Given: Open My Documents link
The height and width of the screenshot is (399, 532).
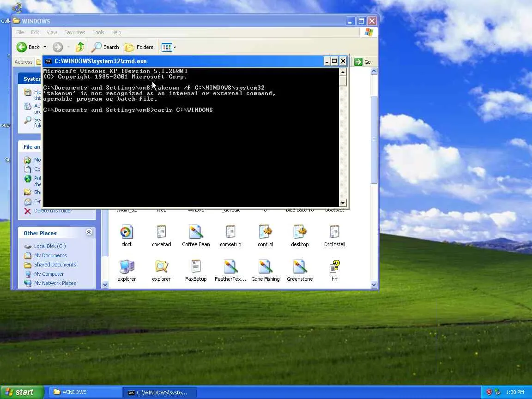Looking at the screenshot, I should tap(50, 255).
